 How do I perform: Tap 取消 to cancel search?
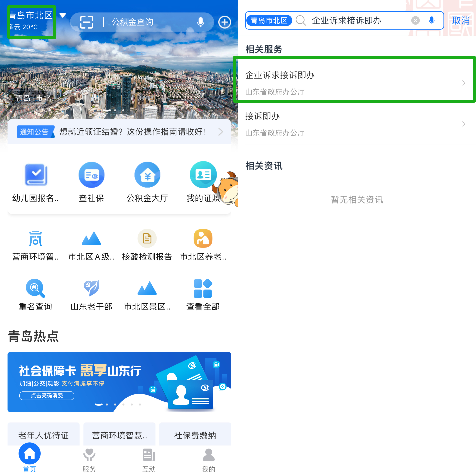tap(461, 20)
